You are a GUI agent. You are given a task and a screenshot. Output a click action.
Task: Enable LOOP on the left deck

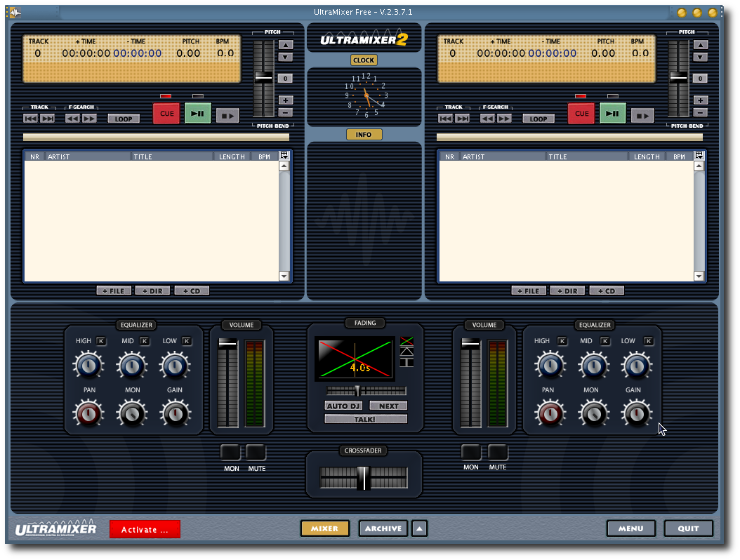pyautogui.click(x=124, y=119)
